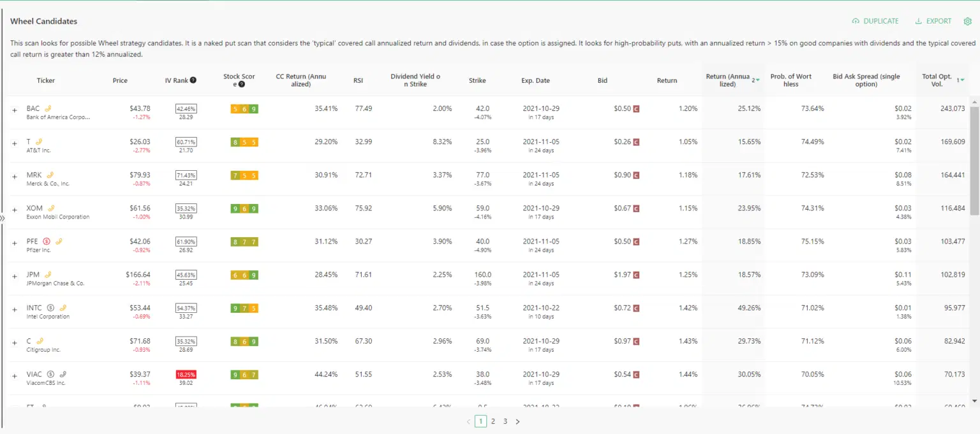
Task: Click the IV Rank help question icon
Action: coord(193,80)
